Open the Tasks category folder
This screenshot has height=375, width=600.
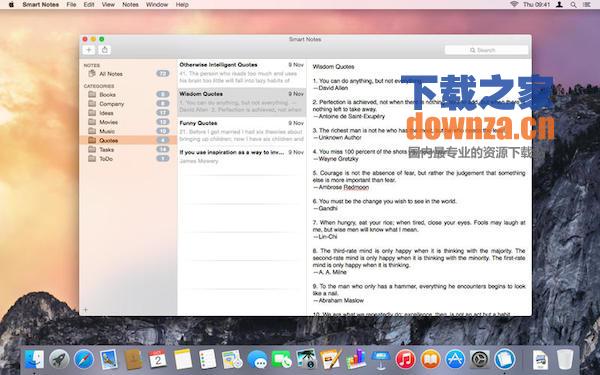(128, 149)
